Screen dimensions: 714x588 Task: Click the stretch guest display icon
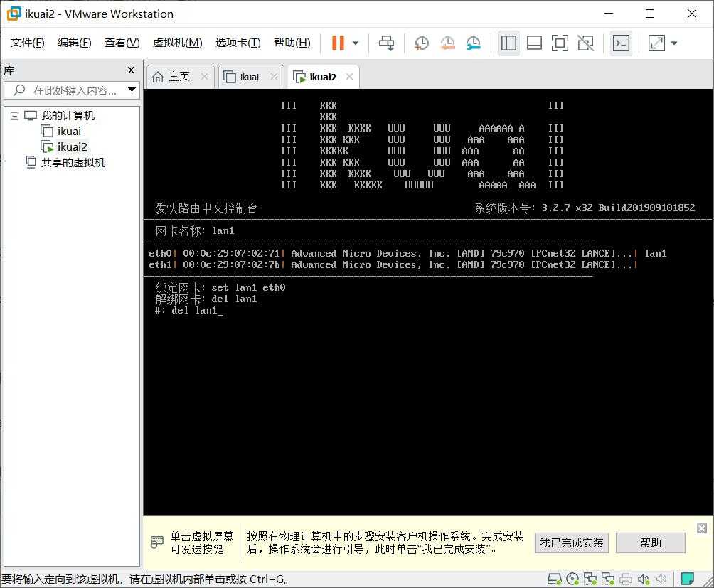click(656, 43)
